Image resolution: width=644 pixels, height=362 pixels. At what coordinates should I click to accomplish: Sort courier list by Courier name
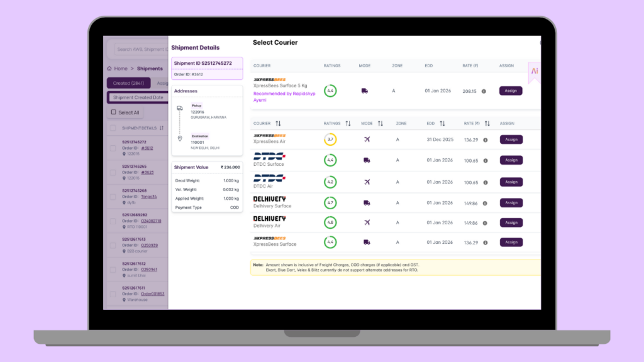[278, 124]
